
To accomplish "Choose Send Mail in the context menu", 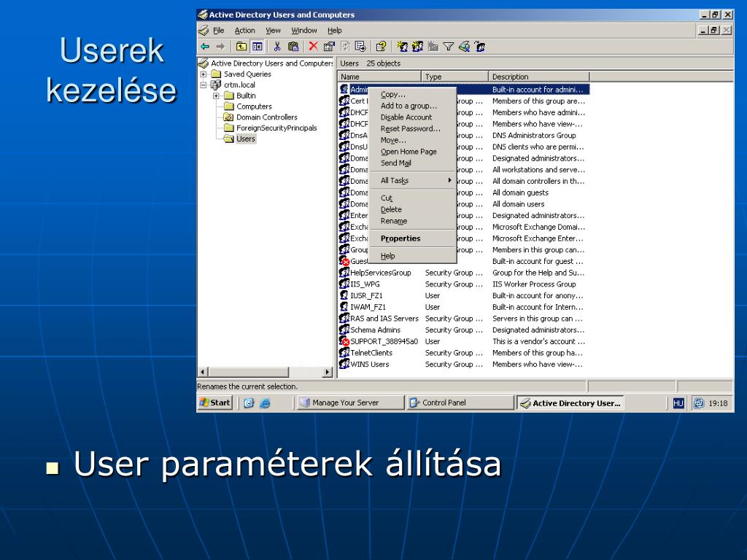I will [412, 163].
